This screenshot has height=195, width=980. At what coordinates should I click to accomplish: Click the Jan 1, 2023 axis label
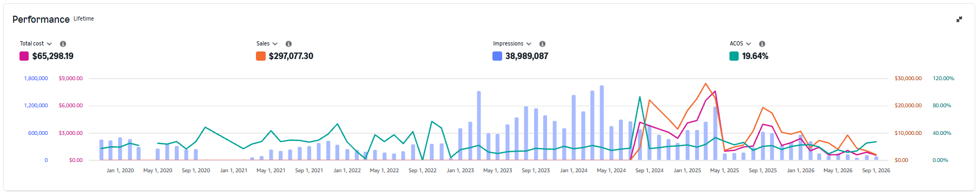(460, 171)
